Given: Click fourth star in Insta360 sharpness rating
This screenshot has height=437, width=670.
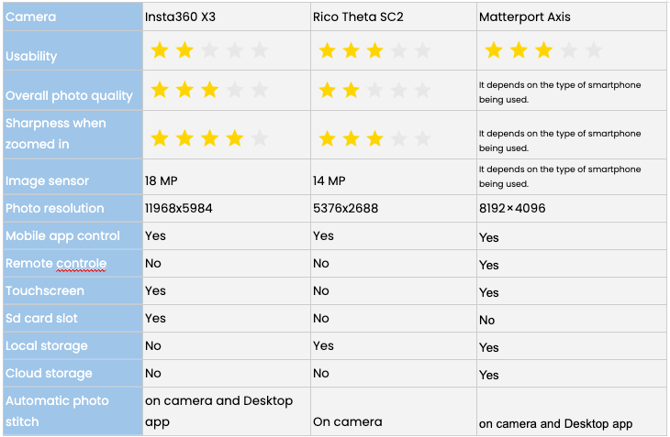Looking at the screenshot, I should coord(234,138).
